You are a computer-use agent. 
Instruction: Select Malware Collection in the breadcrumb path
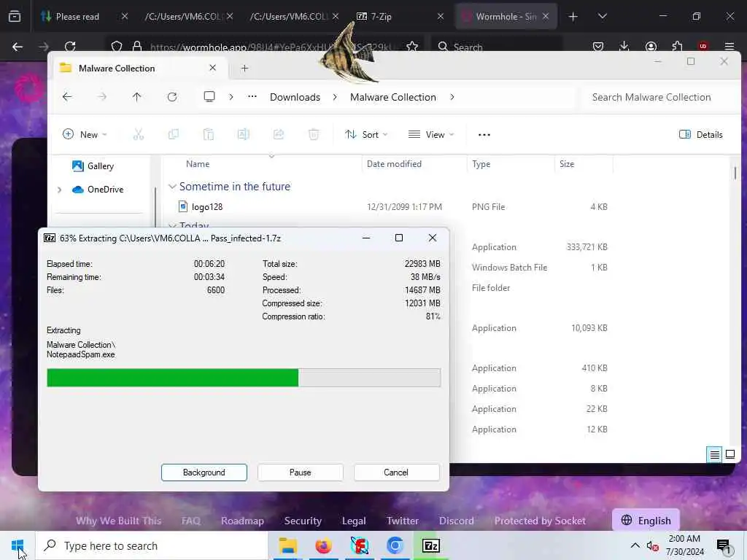tap(393, 97)
